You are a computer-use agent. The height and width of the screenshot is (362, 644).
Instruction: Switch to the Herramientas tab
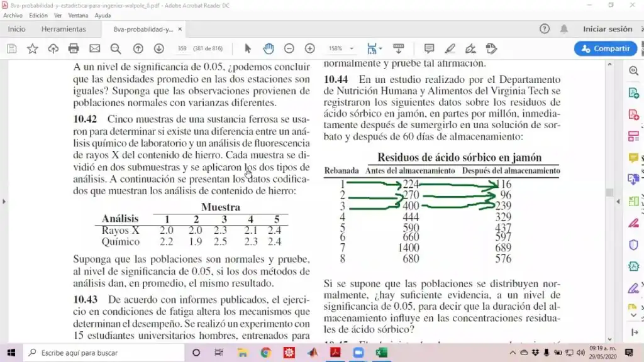[x=64, y=29]
